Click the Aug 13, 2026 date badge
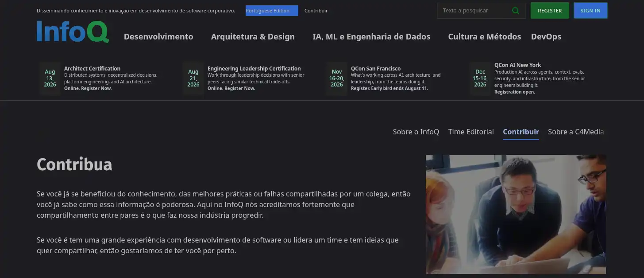Image resolution: width=644 pixels, height=278 pixels. tap(50, 78)
